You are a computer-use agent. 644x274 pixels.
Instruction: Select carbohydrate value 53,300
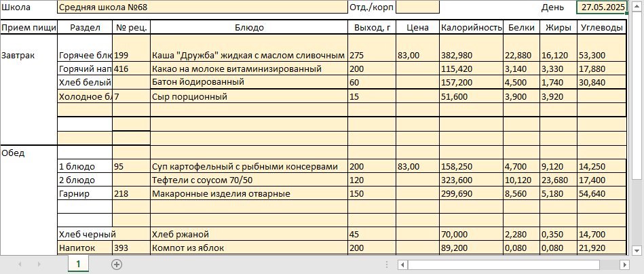(x=602, y=48)
